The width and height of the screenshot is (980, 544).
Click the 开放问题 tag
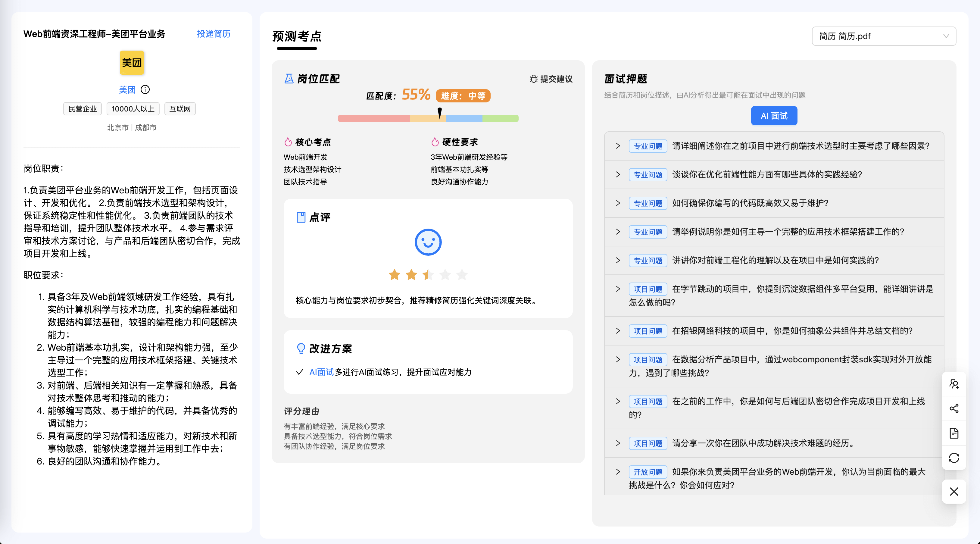[x=648, y=472]
